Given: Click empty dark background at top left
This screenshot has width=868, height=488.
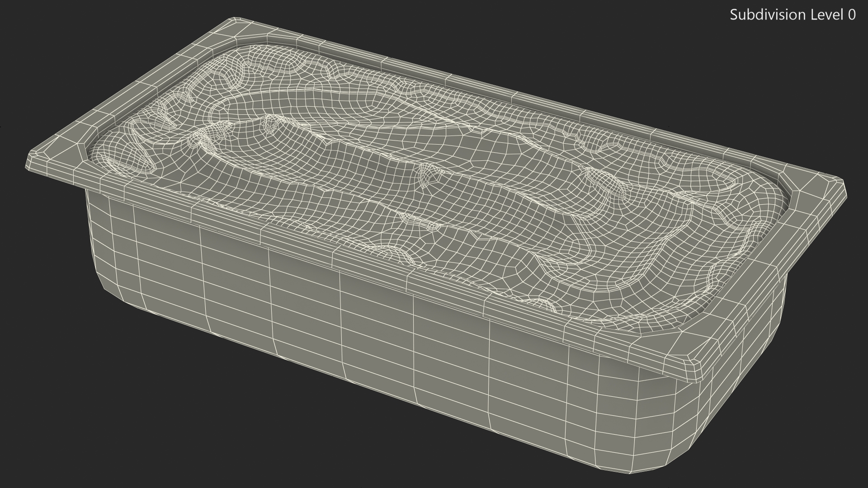Looking at the screenshot, I should [68, 45].
